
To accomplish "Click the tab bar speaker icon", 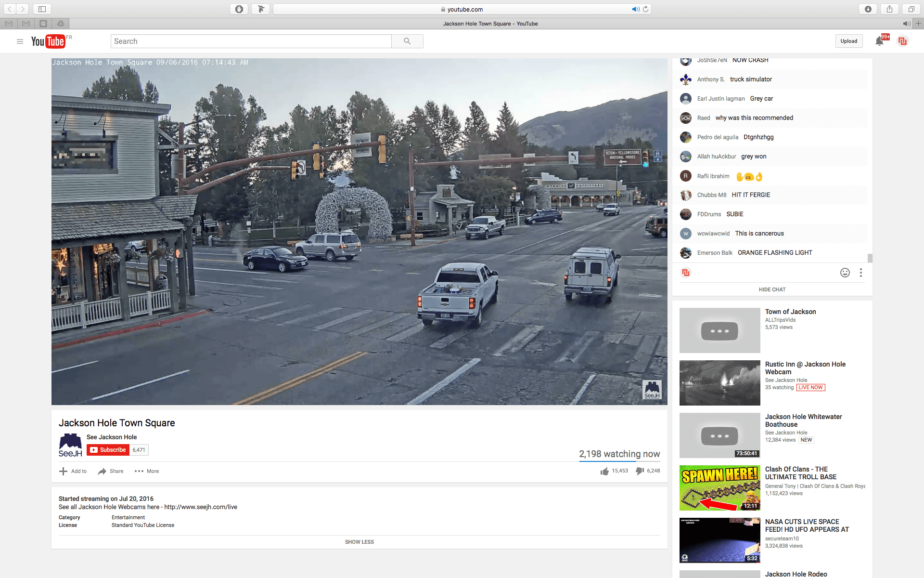I will point(906,24).
